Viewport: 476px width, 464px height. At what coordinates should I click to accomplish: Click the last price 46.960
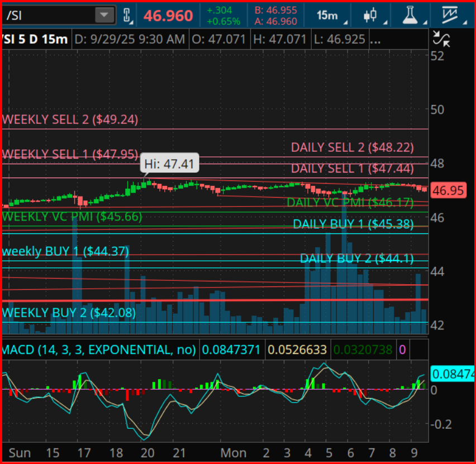coord(168,16)
